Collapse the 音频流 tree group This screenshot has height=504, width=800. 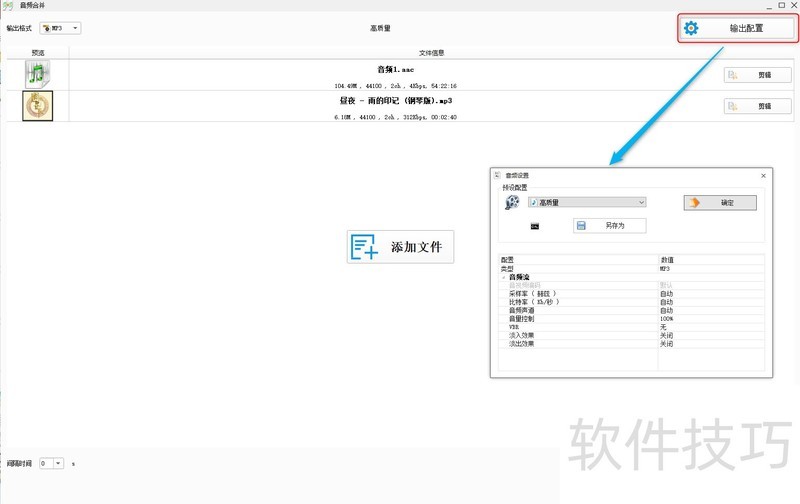point(504,277)
